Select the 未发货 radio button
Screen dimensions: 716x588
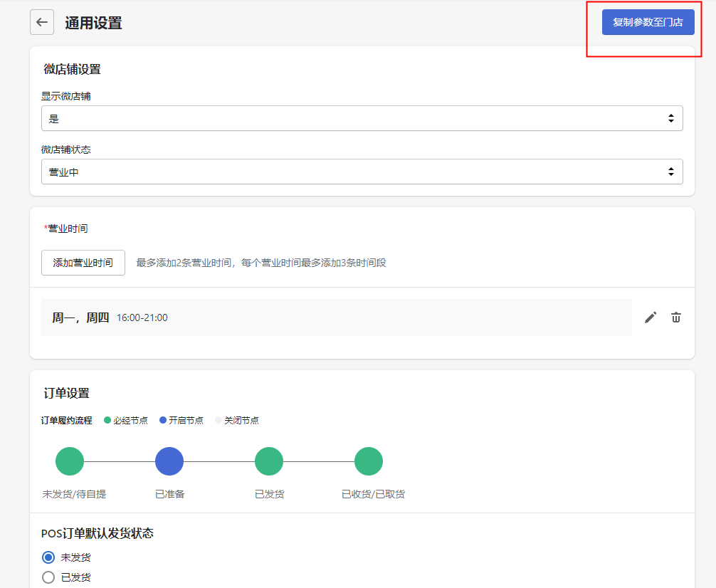click(x=48, y=557)
